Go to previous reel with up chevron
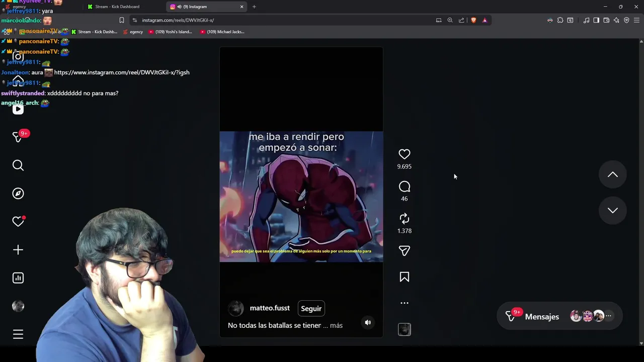Screen dimensions: 644x362 point(612,174)
